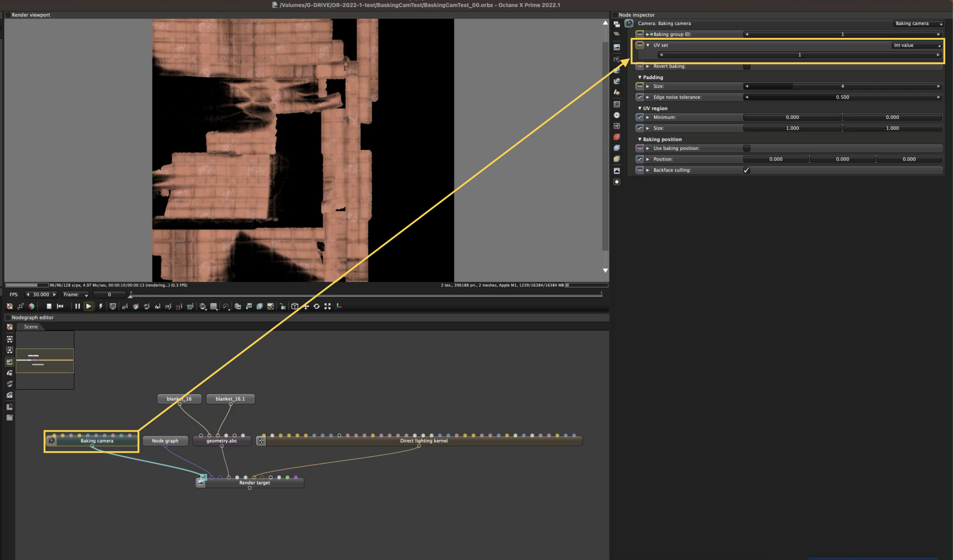Toggle the Use baking position checkbox
The image size is (953, 560).
pyautogui.click(x=746, y=148)
